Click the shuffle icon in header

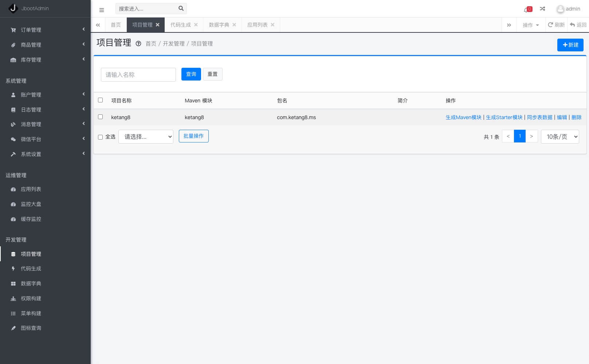click(542, 9)
